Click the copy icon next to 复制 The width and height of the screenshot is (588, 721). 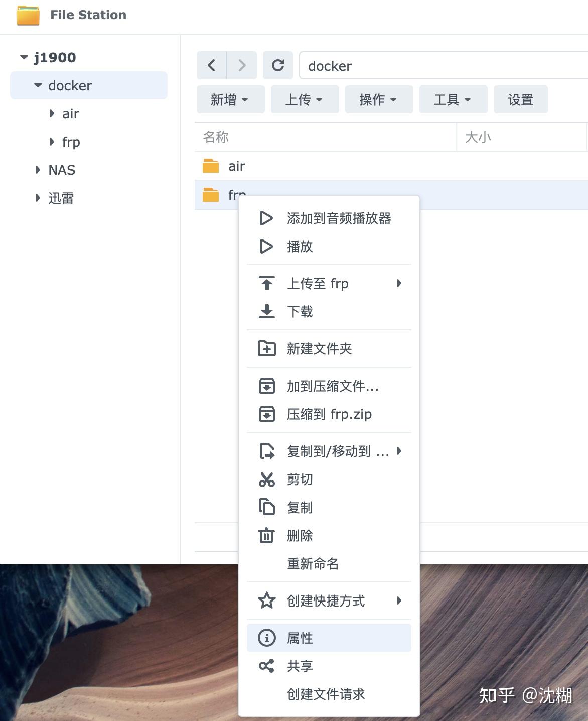266,508
